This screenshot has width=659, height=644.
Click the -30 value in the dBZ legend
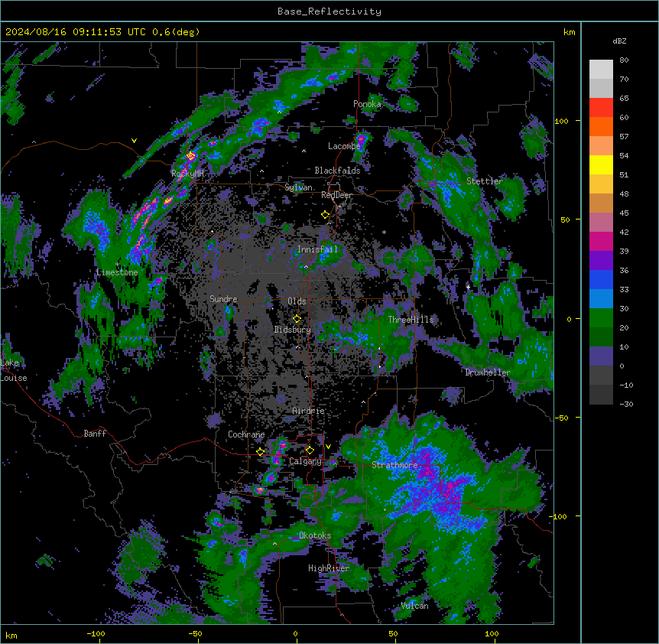[x=626, y=404]
